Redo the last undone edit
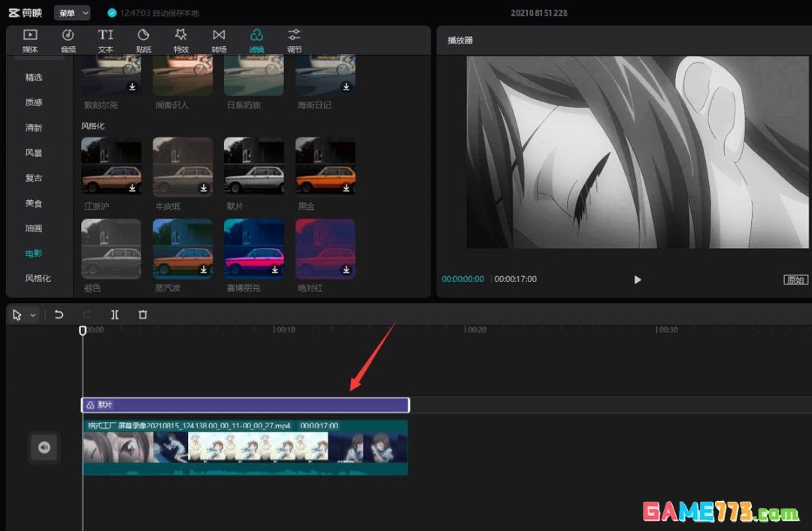 [87, 314]
